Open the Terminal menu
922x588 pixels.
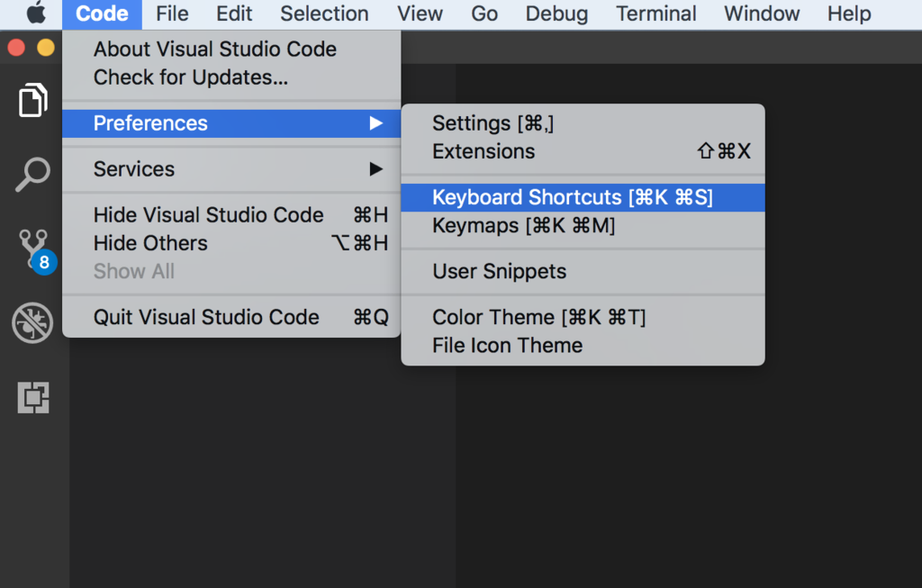point(656,14)
